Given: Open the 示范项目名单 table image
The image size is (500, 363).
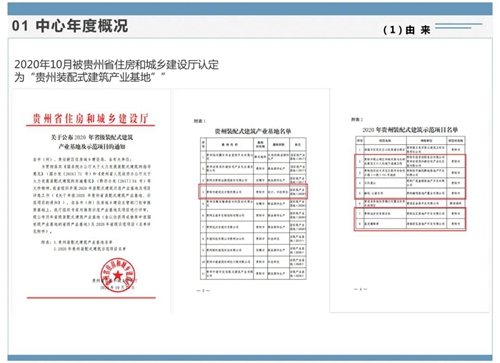Looking at the screenshot, I should [x=409, y=200].
